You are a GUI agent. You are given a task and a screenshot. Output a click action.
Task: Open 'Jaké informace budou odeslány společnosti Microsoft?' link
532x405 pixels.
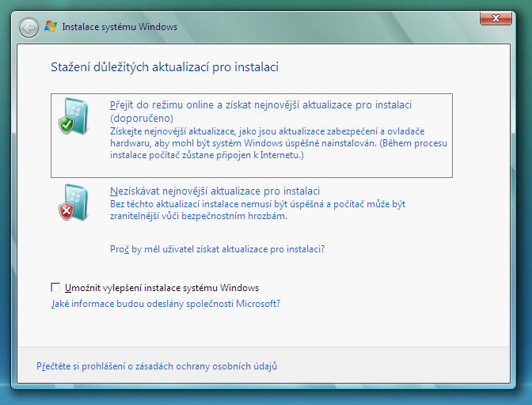click(165, 303)
